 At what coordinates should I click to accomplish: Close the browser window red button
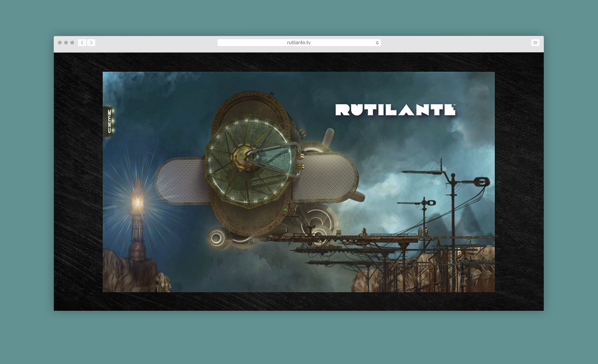tap(60, 42)
